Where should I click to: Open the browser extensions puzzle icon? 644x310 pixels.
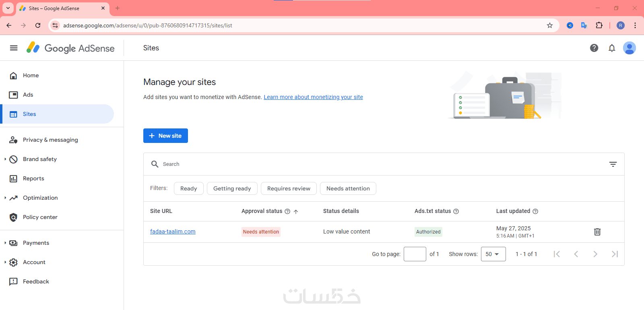tap(599, 25)
